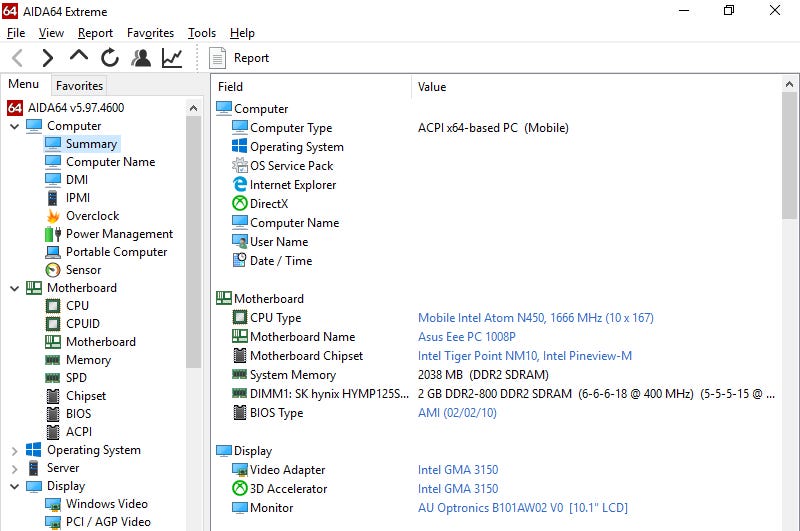Expand the Server tree node

click(x=14, y=468)
